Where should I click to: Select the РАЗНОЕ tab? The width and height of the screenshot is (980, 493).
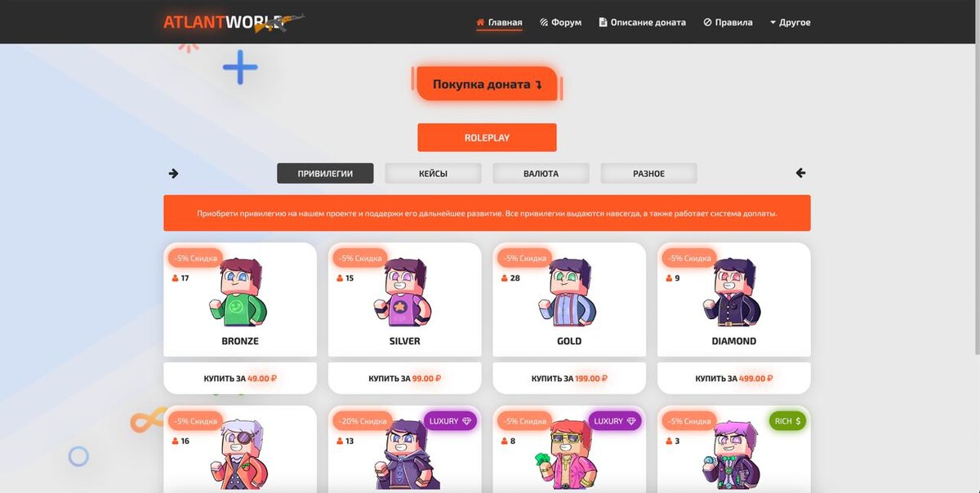[648, 173]
